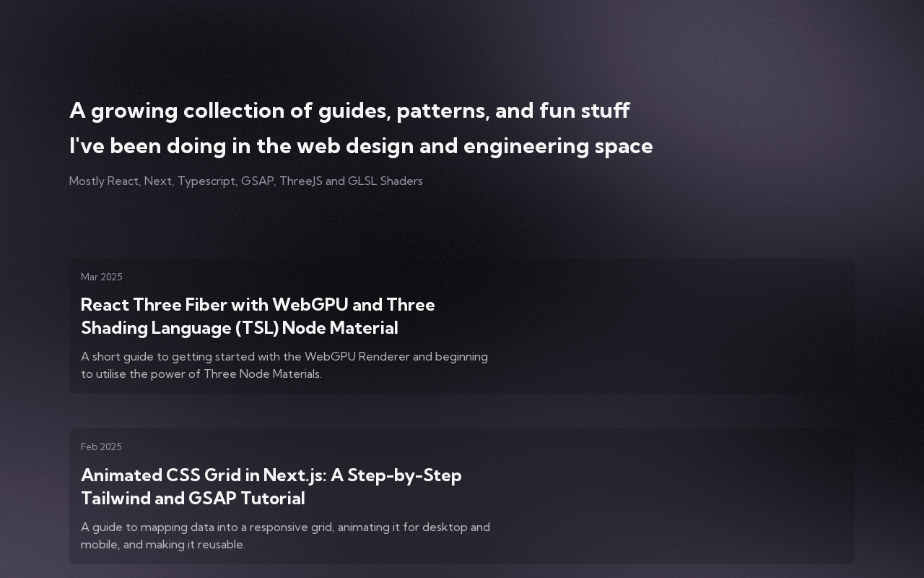Click "Tailwind and GSAP Tutorial" title line
This screenshot has width=924, height=578.
pyautogui.click(x=193, y=499)
